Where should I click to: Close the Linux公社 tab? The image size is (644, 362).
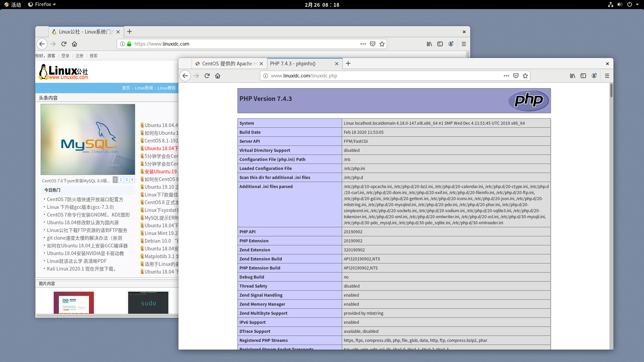(118, 32)
